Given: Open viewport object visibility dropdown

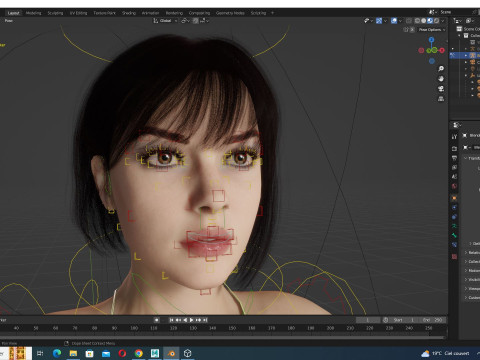Looking at the screenshot, I should pos(368,21).
